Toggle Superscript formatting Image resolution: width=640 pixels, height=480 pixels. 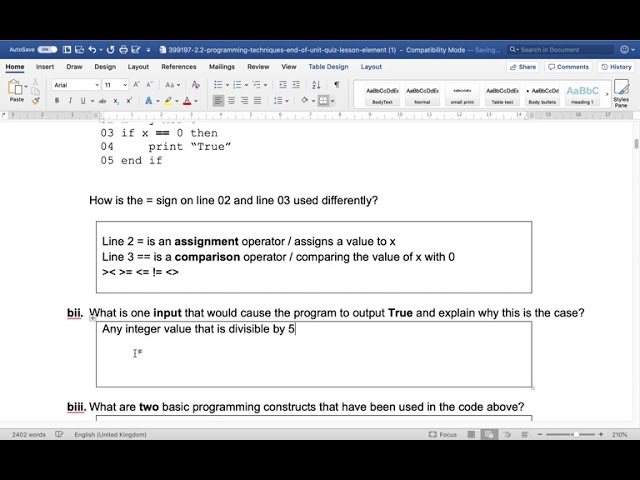pyautogui.click(x=129, y=101)
